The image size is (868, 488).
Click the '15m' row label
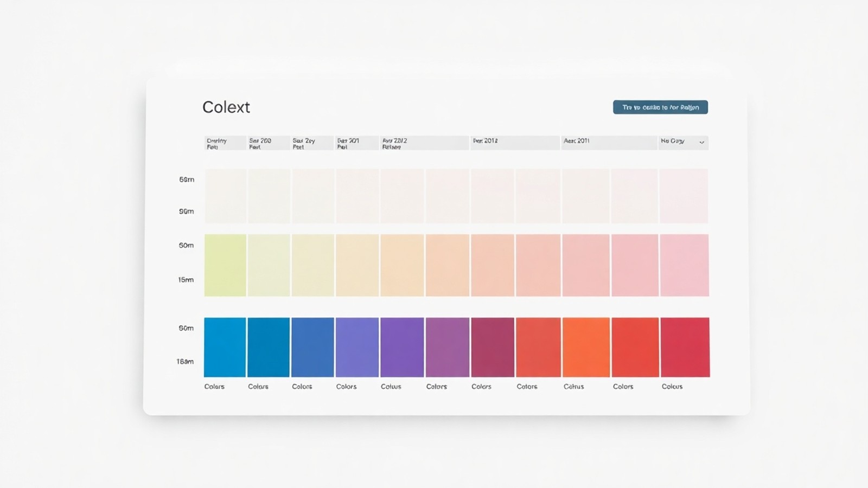tap(186, 280)
